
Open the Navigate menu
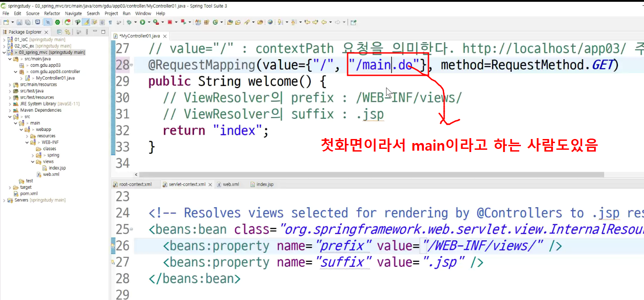point(74,13)
